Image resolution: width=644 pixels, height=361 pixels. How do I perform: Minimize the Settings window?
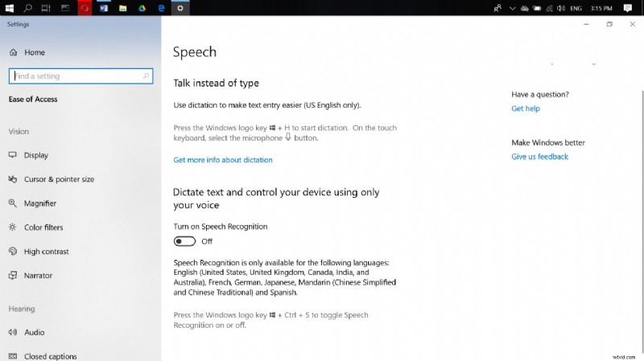(x=586, y=24)
